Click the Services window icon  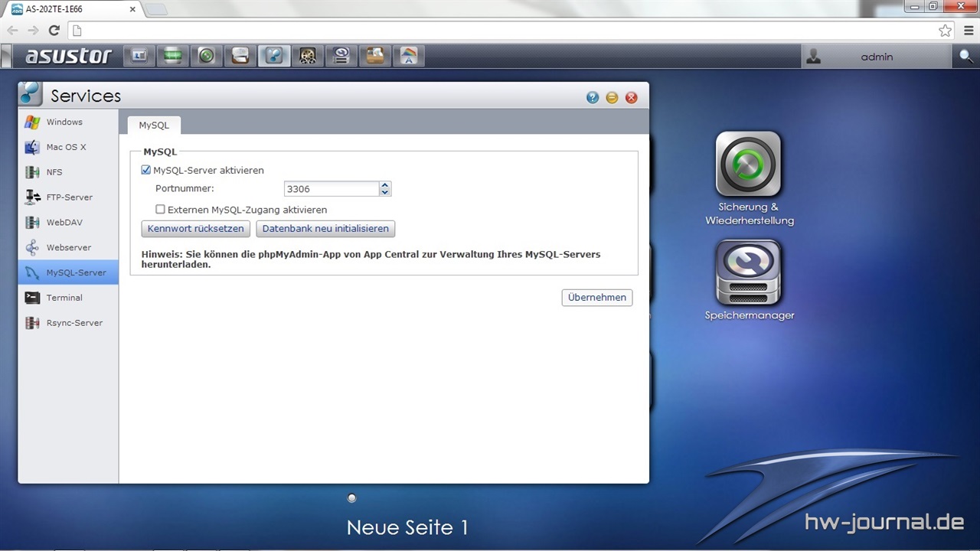tap(31, 93)
